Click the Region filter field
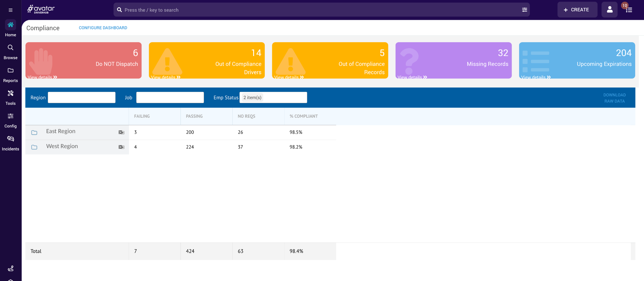 coord(81,98)
